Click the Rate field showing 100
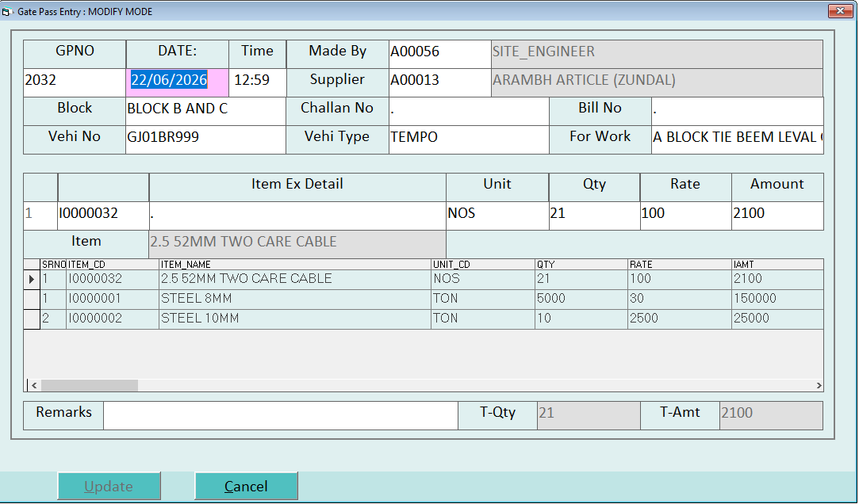This screenshot has height=504, width=859. [x=686, y=216]
